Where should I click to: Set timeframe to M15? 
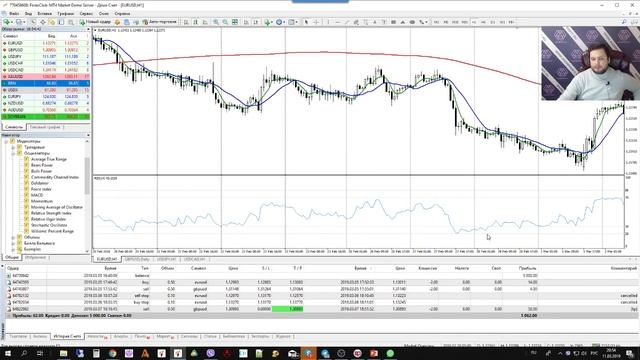455,22
